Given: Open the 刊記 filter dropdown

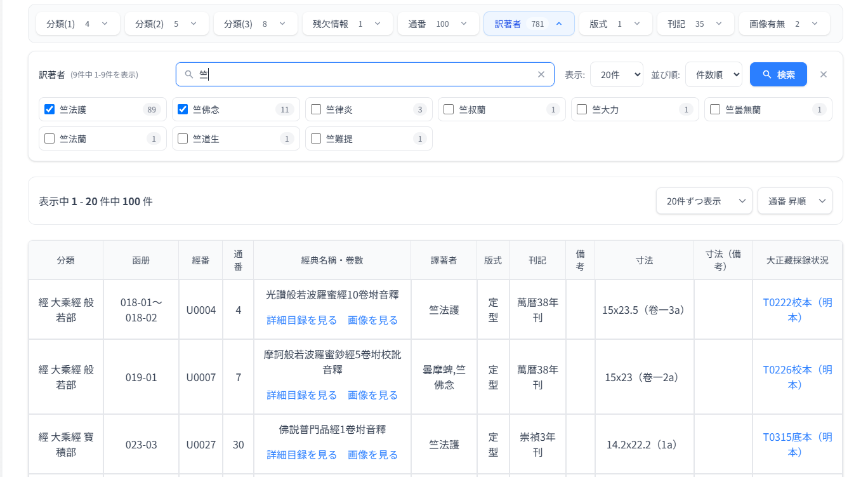Looking at the screenshot, I should (x=695, y=24).
